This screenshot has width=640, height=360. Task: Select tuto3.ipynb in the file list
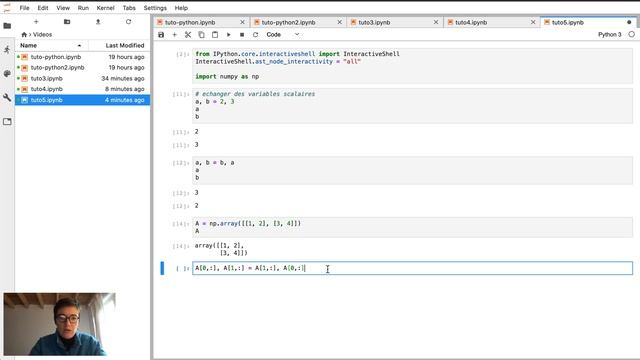(x=82, y=78)
